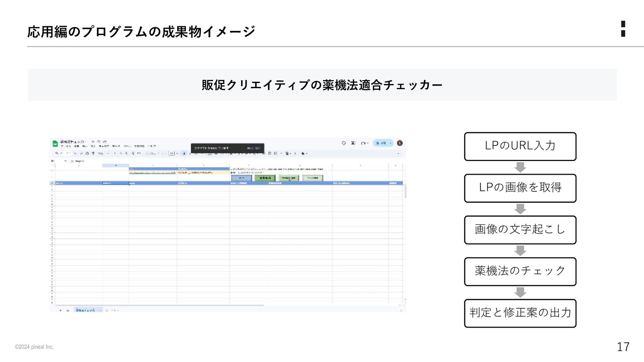Click the blue script button in the sheet

pyautogui.click(x=241, y=178)
